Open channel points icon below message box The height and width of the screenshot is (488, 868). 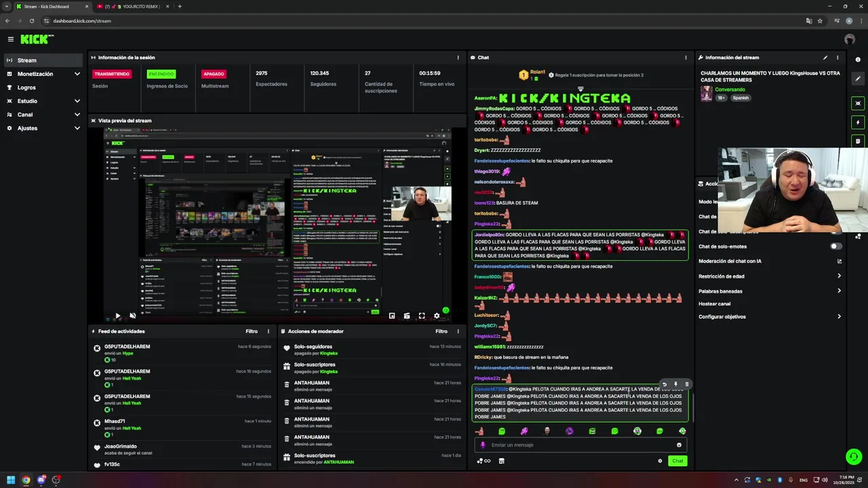tap(484, 461)
